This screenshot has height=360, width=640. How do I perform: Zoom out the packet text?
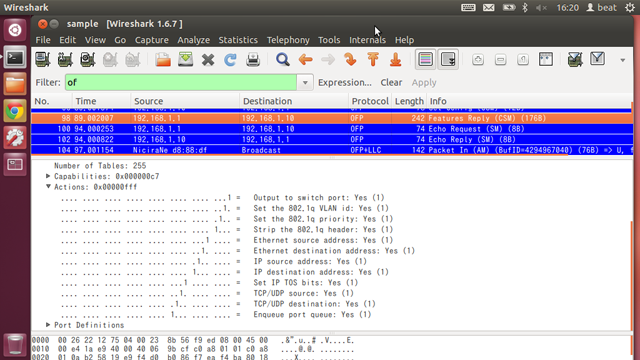pyautogui.click(x=500, y=60)
